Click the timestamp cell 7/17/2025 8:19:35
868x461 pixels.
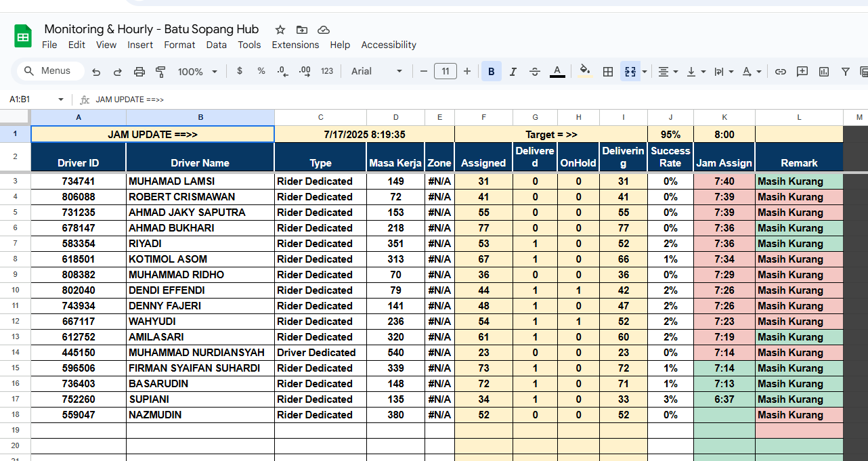pos(365,135)
